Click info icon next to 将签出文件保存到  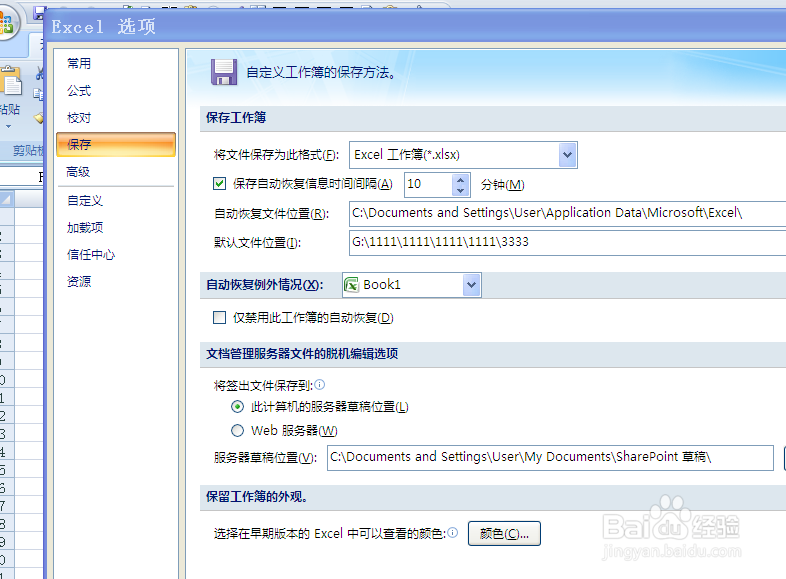pos(320,384)
